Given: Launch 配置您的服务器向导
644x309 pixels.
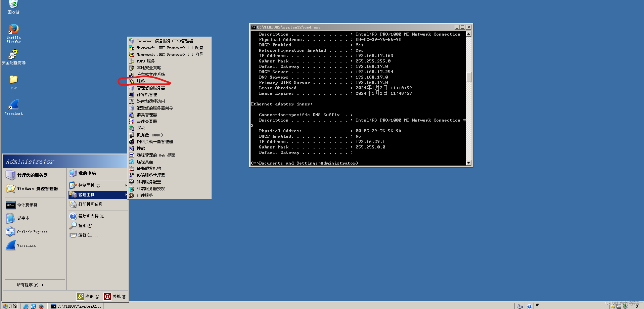Looking at the screenshot, I should coord(170,108).
